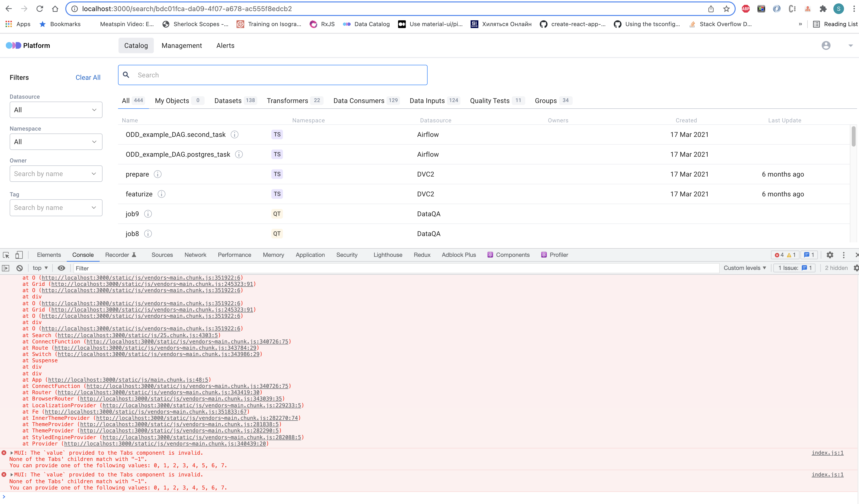Click inside the catalog Search field
The width and height of the screenshot is (859, 504).
[x=273, y=75]
